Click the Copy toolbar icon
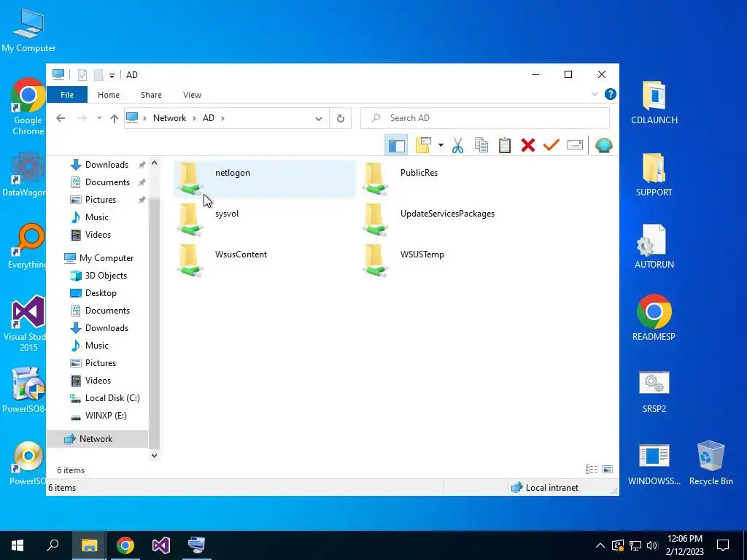The height and width of the screenshot is (560, 747). coord(481,145)
